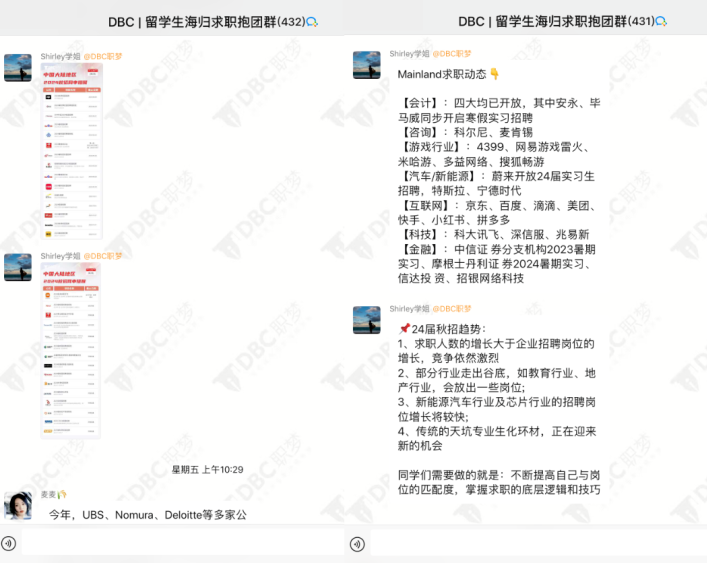Click the left chat message input field

pos(180,543)
